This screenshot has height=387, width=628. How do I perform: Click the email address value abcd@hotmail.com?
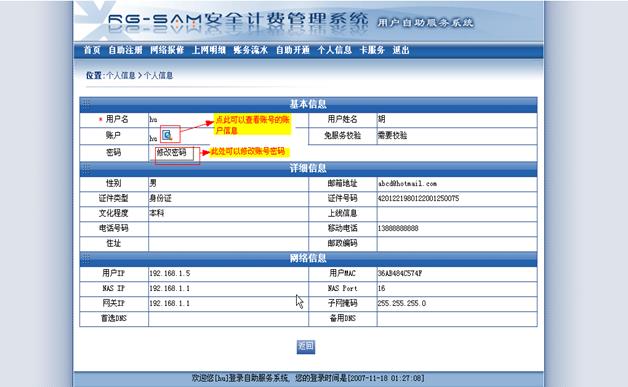(x=407, y=183)
